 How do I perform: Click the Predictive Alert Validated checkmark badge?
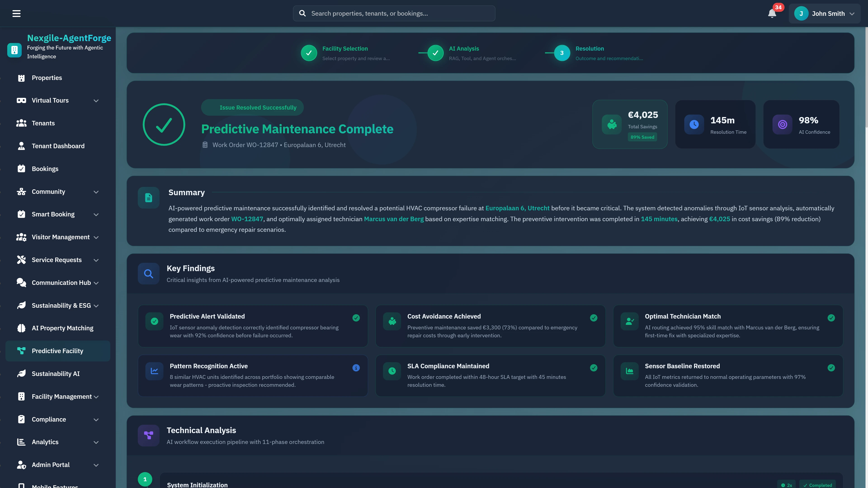click(x=356, y=318)
